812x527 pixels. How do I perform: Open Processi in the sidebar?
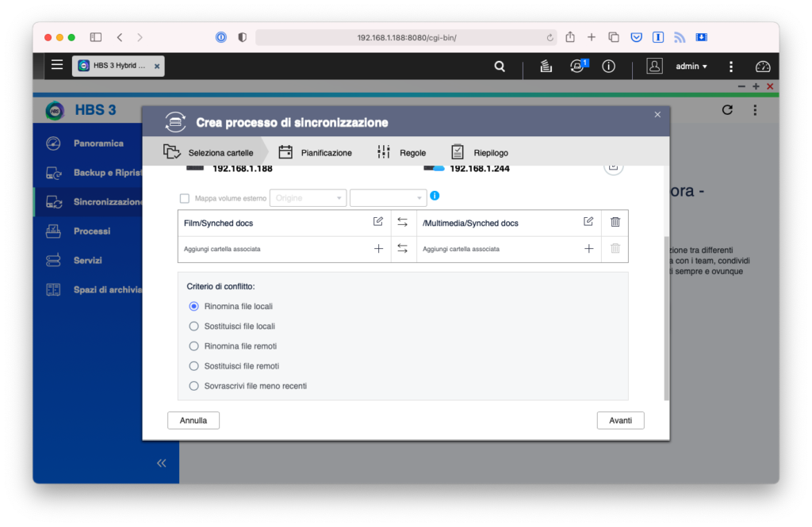tap(91, 231)
